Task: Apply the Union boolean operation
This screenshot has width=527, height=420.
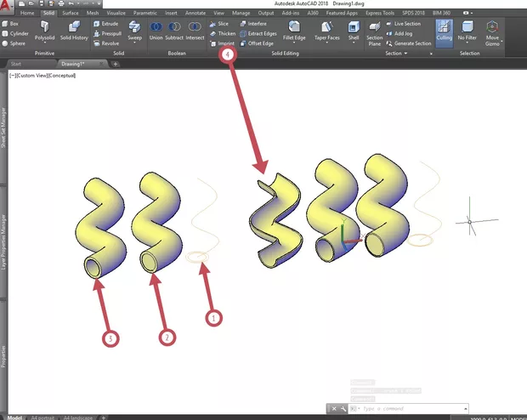Action: click(x=156, y=31)
